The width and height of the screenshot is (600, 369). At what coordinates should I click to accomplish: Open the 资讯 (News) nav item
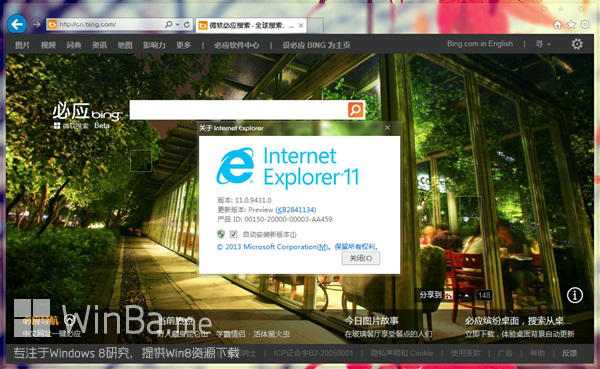click(x=99, y=45)
